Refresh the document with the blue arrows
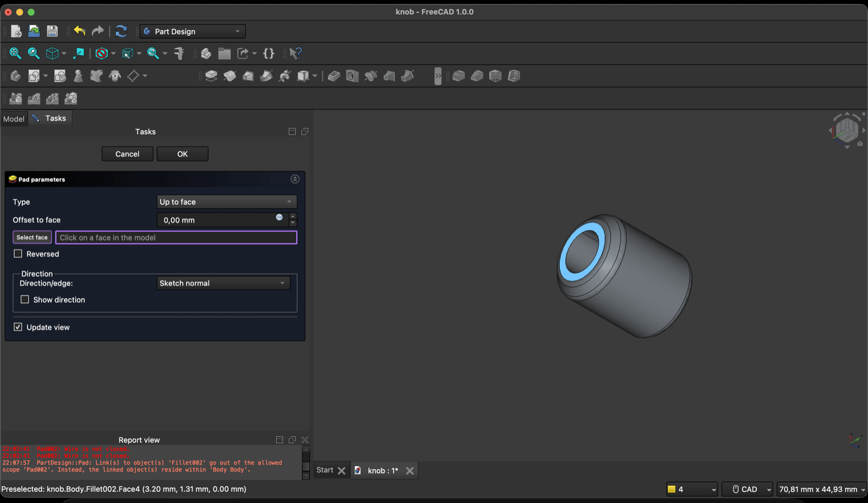868x503 pixels. point(121,31)
